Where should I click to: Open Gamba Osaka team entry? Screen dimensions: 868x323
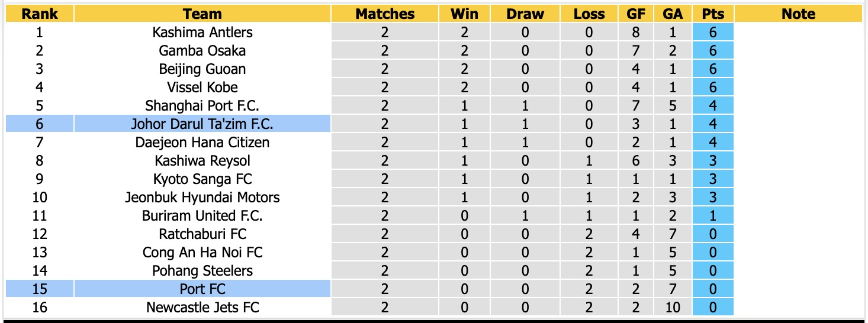(202, 50)
